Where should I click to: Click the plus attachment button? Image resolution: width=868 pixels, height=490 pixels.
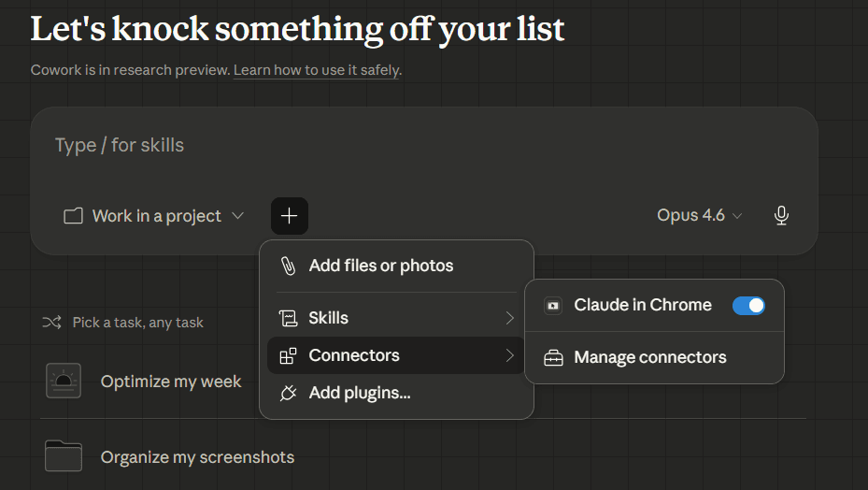pos(290,216)
